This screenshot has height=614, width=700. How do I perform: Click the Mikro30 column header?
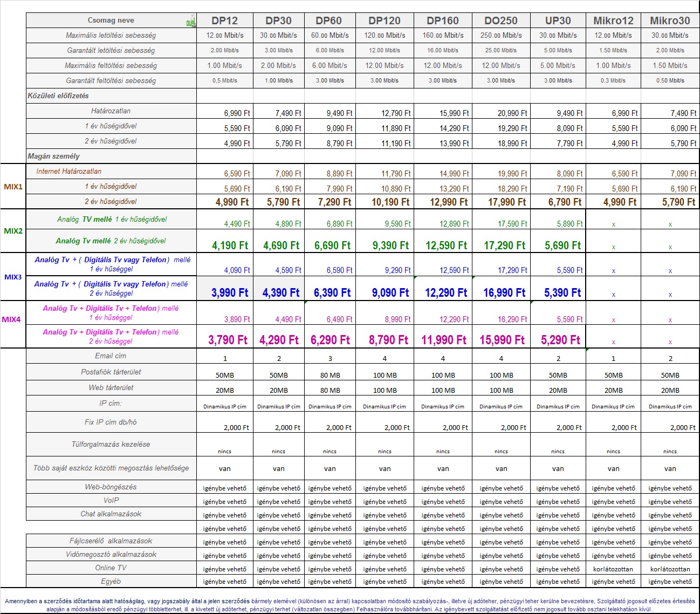point(670,21)
